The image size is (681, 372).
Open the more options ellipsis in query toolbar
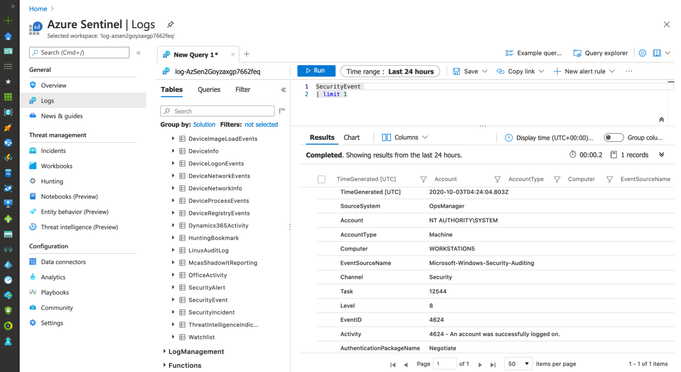pos(629,71)
